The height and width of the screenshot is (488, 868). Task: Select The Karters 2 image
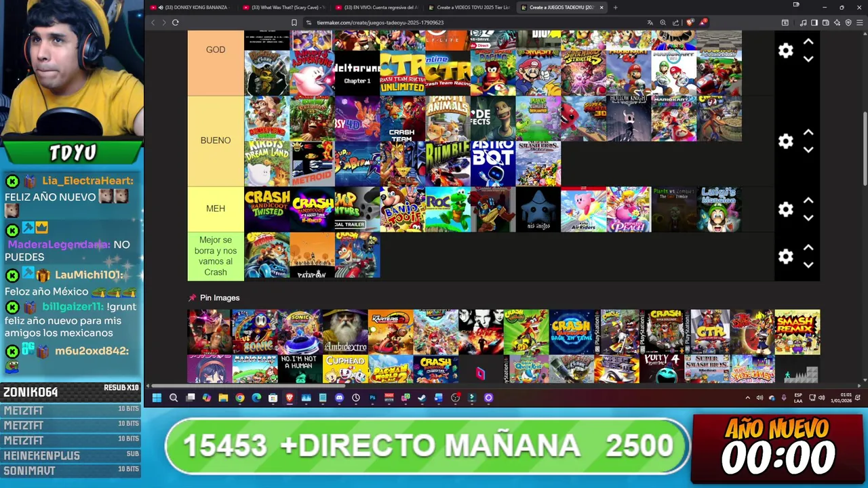[x=390, y=332]
